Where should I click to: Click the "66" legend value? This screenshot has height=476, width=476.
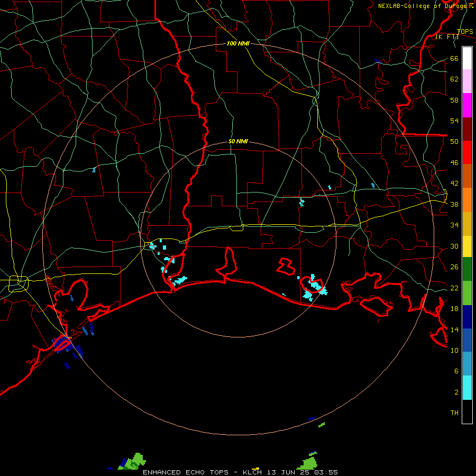click(454, 58)
